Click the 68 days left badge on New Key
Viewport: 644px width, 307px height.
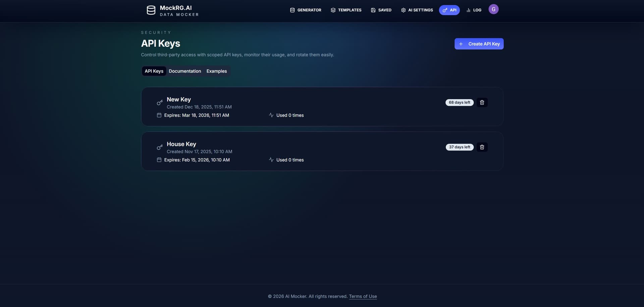click(459, 102)
